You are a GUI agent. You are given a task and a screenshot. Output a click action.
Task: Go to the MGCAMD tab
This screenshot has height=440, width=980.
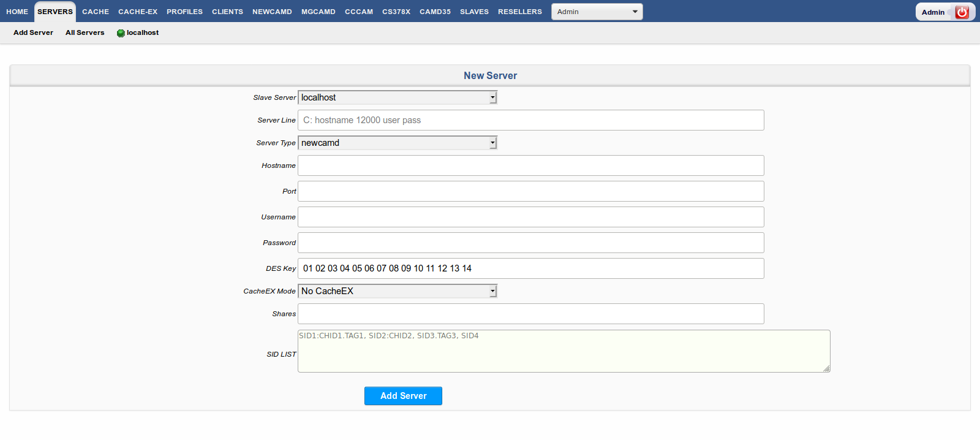pyautogui.click(x=318, y=12)
